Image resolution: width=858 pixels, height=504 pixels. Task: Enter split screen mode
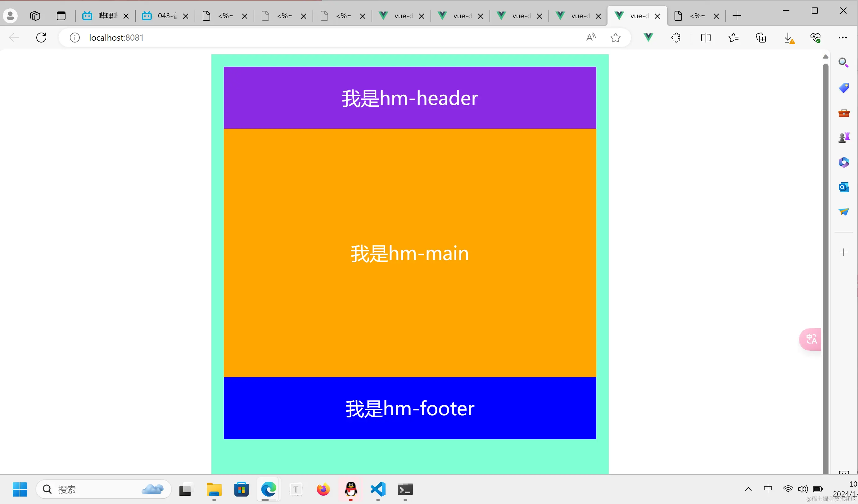click(706, 38)
